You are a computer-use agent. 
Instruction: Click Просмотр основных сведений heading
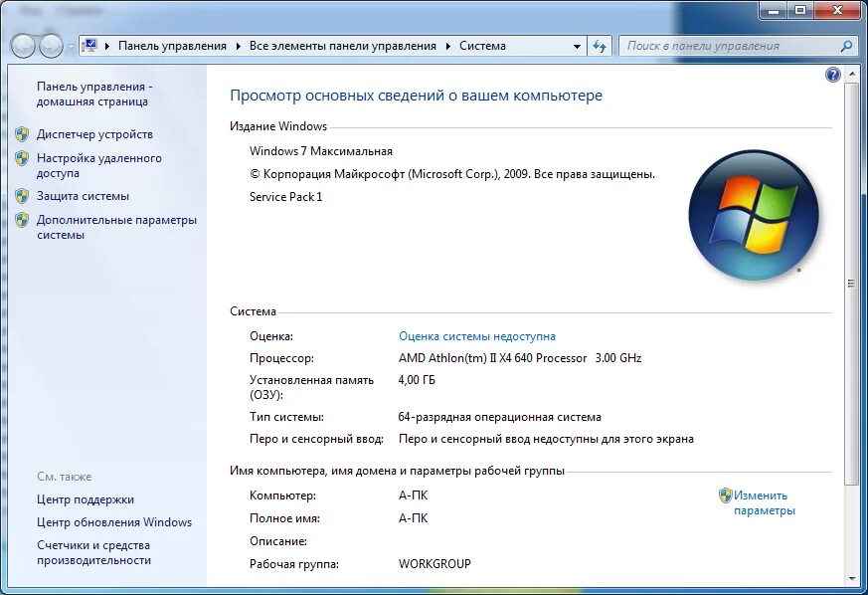click(x=416, y=96)
